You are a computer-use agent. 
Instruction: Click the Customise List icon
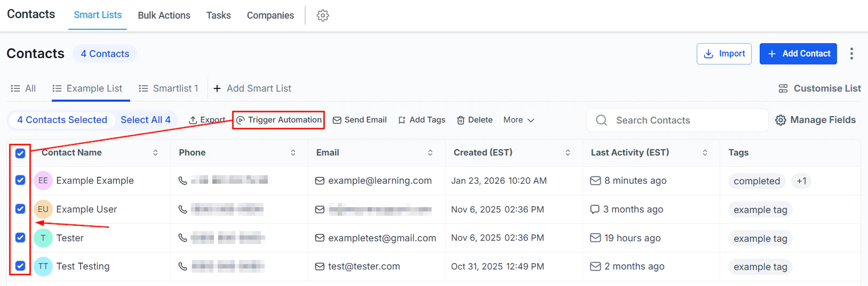pos(783,88)
